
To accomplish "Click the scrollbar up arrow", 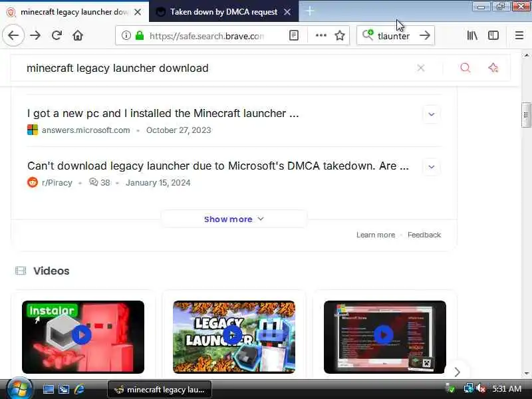I will pos(526,55).
